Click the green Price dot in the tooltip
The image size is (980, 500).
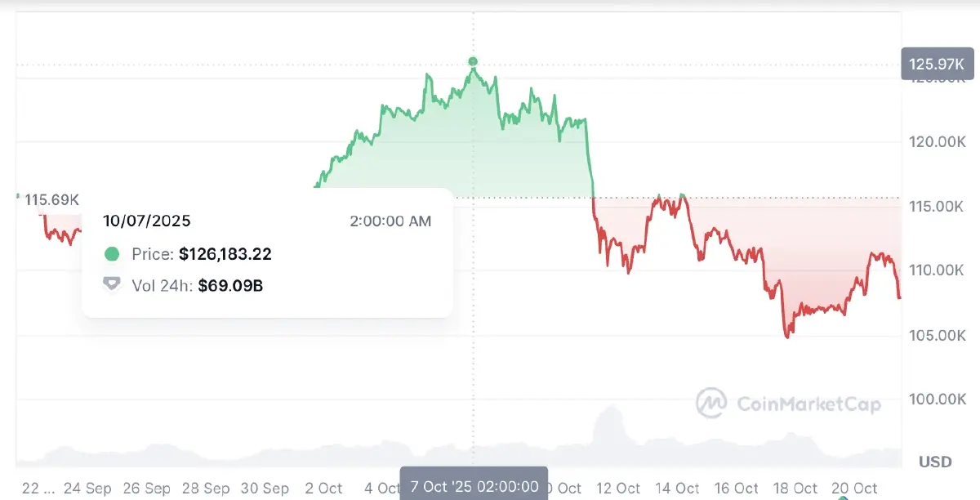112,254
